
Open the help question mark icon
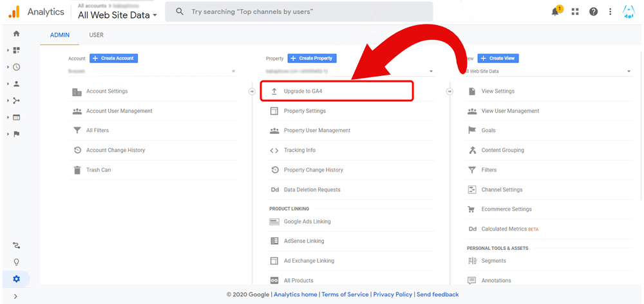coord(593,12)
